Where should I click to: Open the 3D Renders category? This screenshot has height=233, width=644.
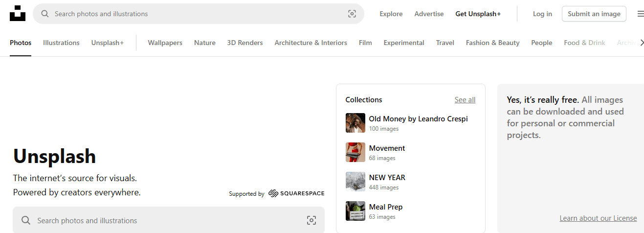(x=245, y=43)
